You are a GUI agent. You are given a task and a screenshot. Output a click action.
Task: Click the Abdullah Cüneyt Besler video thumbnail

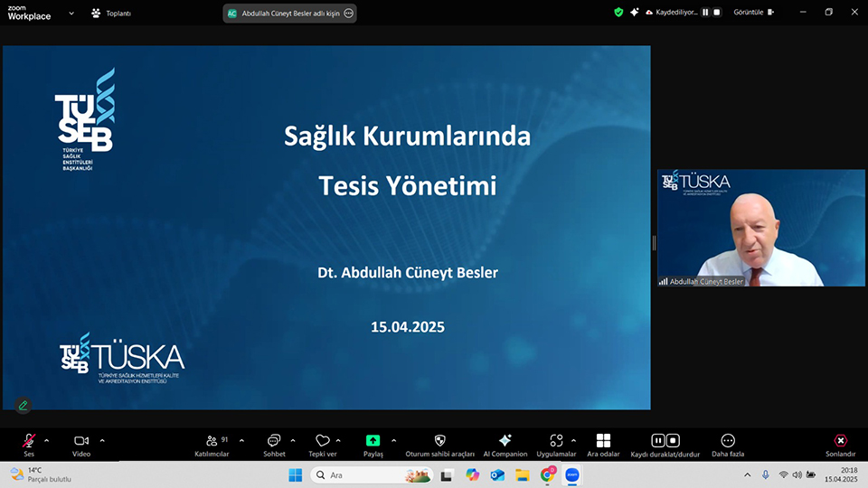coord(748,228)
